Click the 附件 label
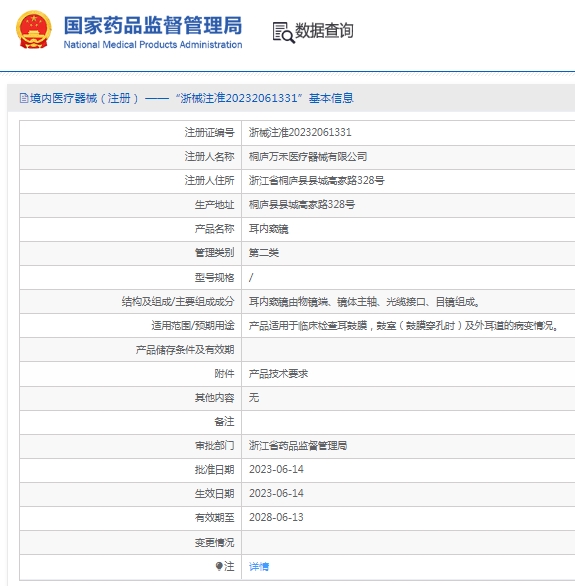 pos(224,374)
